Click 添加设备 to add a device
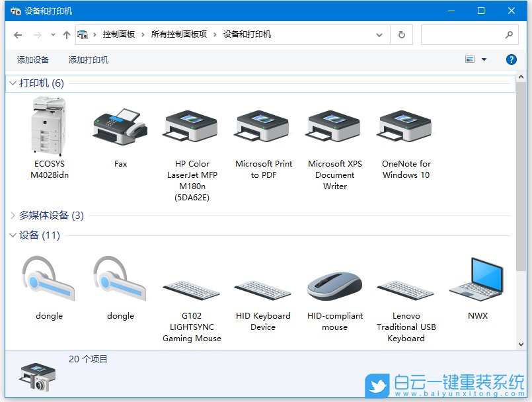The image size is (532, 402). click(x=33, y=59)
